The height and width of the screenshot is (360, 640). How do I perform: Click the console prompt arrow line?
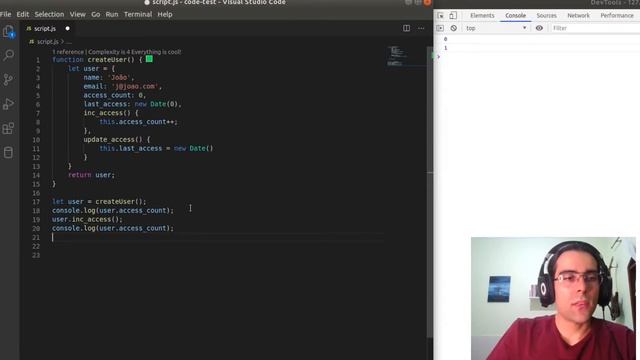coord(439,57)
